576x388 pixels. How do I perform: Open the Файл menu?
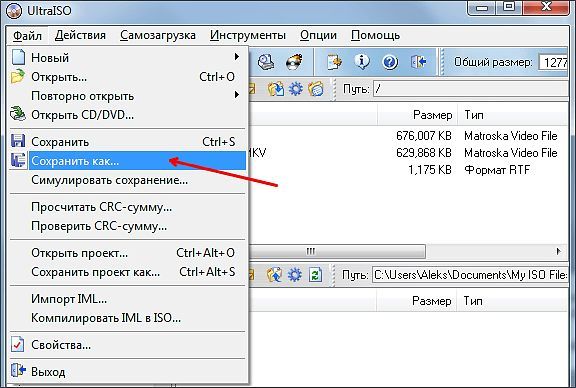pos(27,35)
